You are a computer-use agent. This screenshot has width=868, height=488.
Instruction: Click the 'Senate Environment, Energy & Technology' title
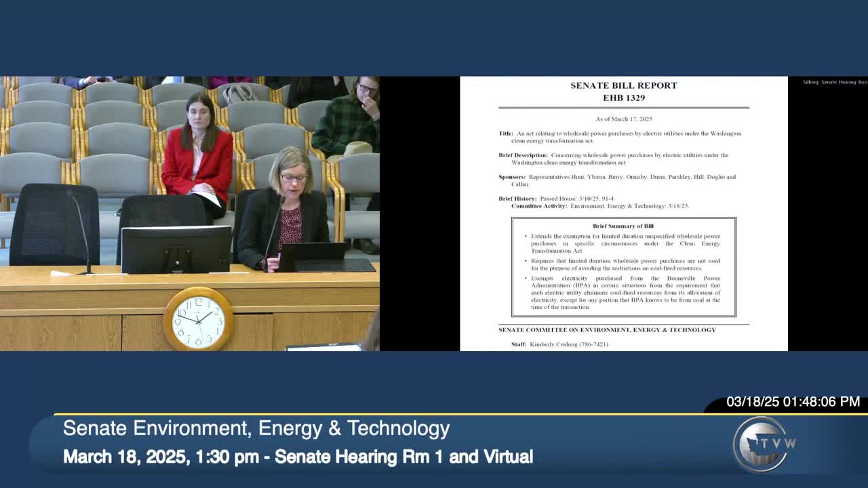[256, 428]
